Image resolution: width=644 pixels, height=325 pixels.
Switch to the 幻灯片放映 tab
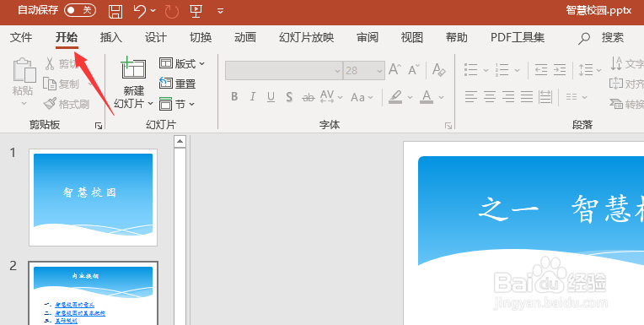306,37
